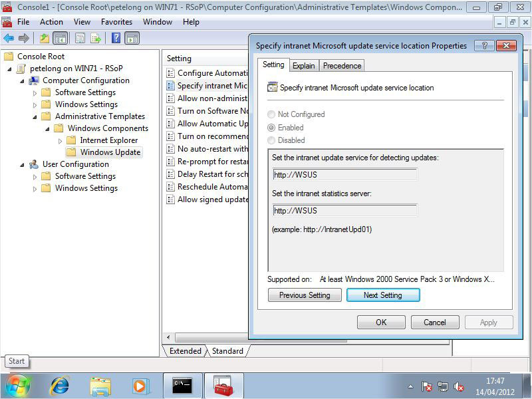The width and height of the screenshot is (532, 399).
Task: Click the horizontal scrollbar left arrow
Action: pyautogui.click(x=168, y=337)
